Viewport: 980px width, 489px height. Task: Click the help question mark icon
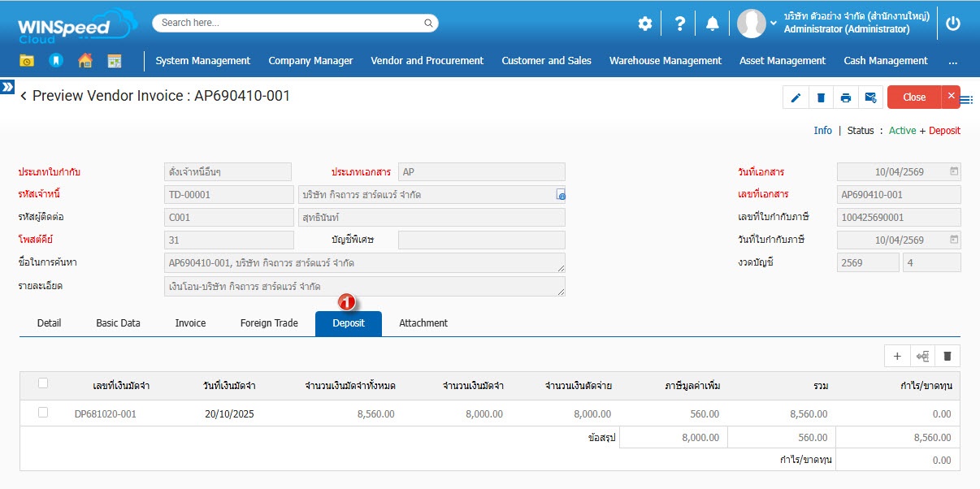pos(680,24)
